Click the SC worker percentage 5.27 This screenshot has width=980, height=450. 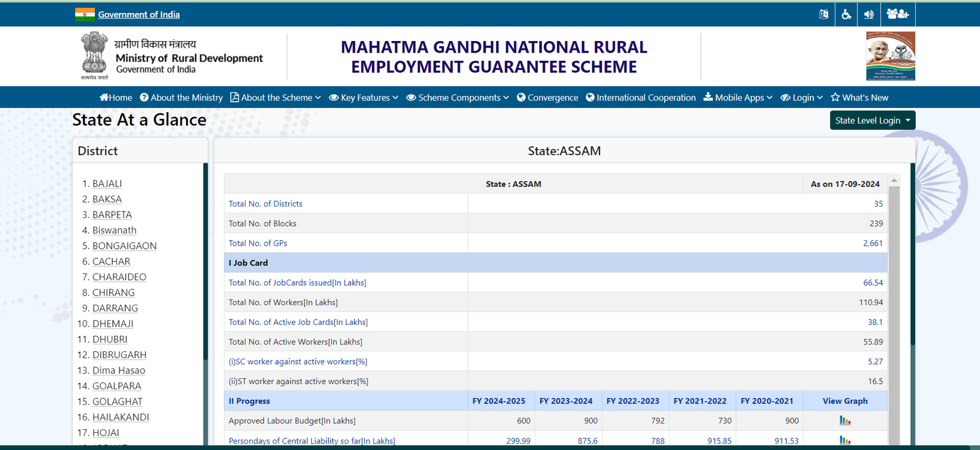(875, 362)
